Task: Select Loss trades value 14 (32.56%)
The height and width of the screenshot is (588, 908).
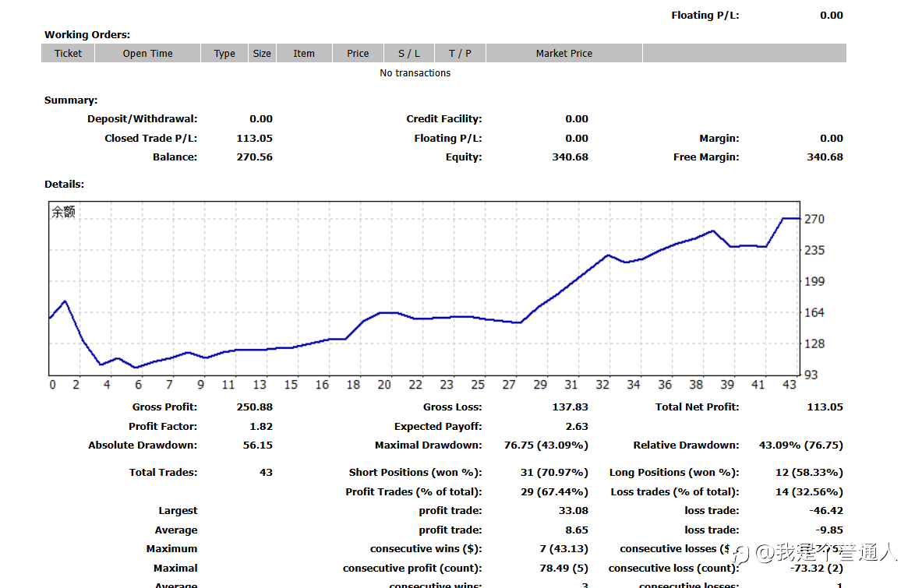Action: click(x=809, y=492)
